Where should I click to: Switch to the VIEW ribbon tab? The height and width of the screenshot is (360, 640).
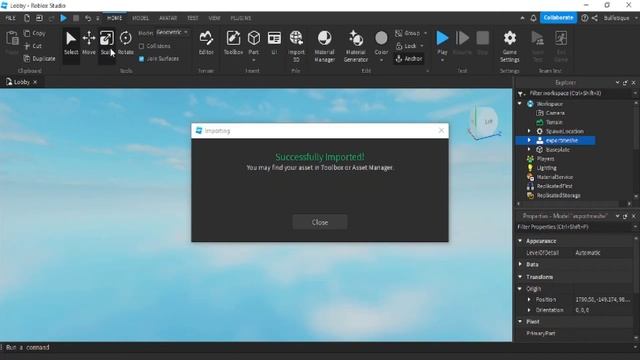coord(214,18)
